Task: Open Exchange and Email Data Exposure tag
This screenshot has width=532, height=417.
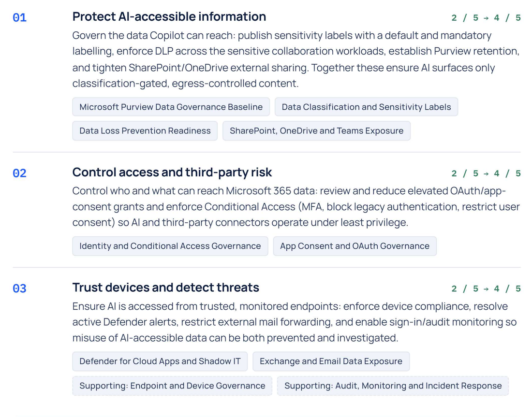Action: pyautogui.click(x=331, y=361)
